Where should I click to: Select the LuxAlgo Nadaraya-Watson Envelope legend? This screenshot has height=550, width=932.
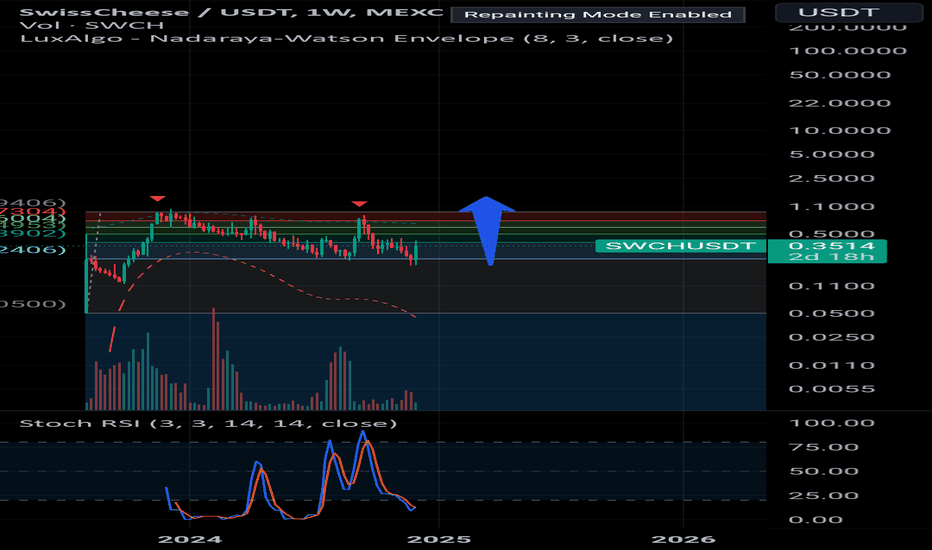tap(347, 39)
